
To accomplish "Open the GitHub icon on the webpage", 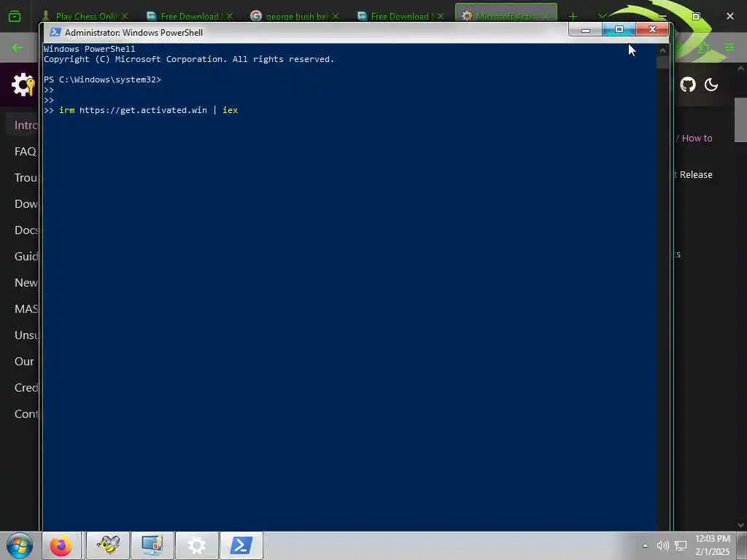I will click(687, 85).
